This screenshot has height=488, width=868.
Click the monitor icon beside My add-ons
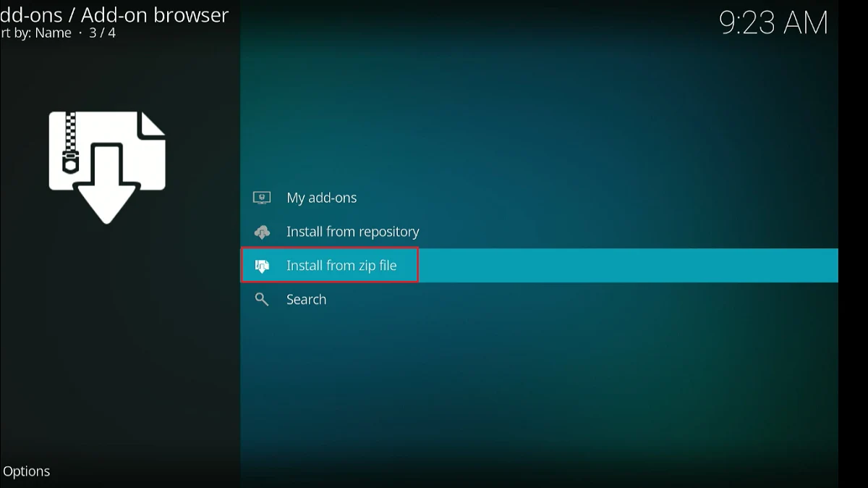tap(262, 198)
